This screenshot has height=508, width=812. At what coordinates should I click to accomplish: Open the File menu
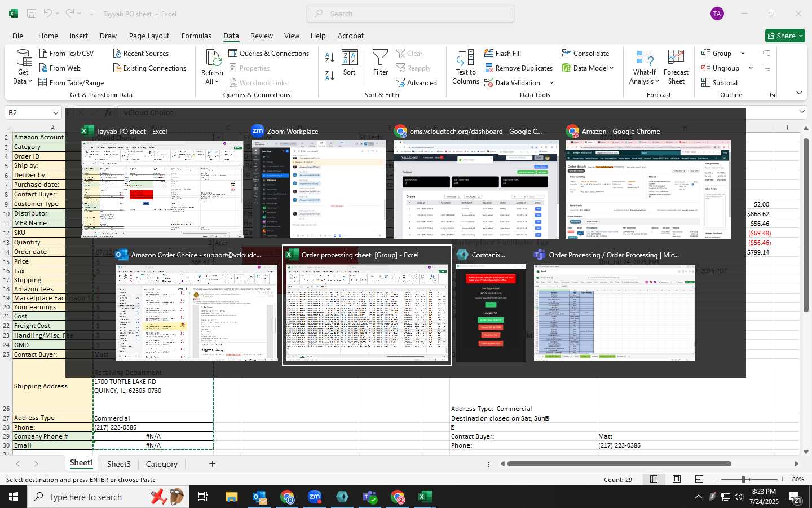18,36
